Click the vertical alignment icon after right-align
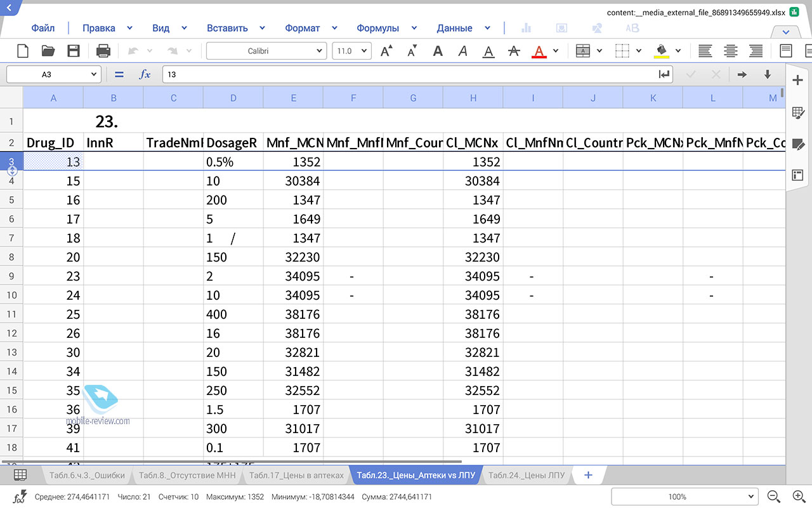 (786, 51)
